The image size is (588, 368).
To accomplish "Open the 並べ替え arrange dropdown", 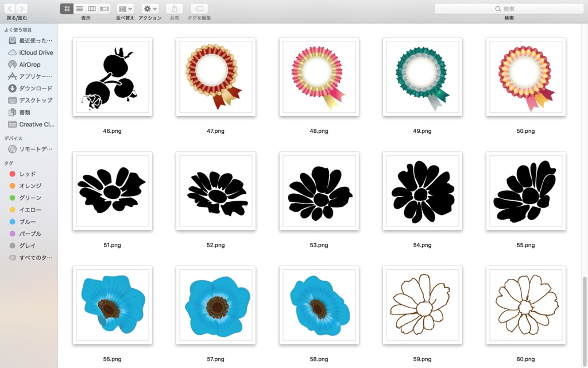I will coord(125,9).
